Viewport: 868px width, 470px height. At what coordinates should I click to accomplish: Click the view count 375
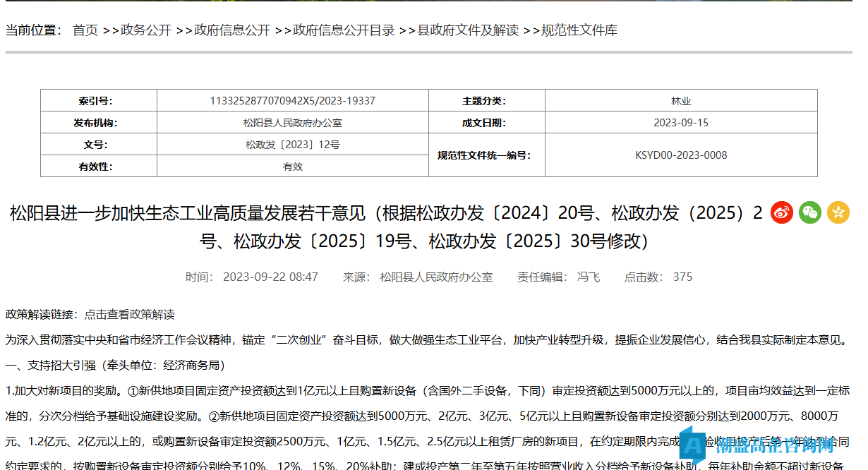(683, 277)
